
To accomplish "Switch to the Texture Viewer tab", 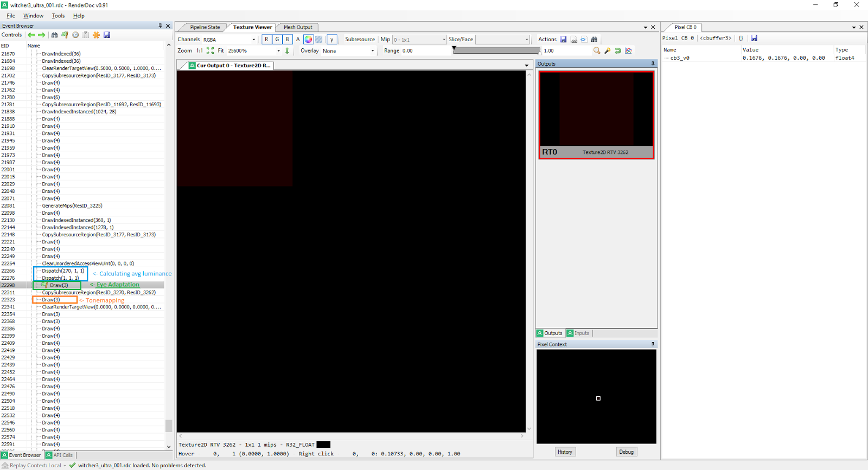I will pyautogui.click(x=252, y=27).
